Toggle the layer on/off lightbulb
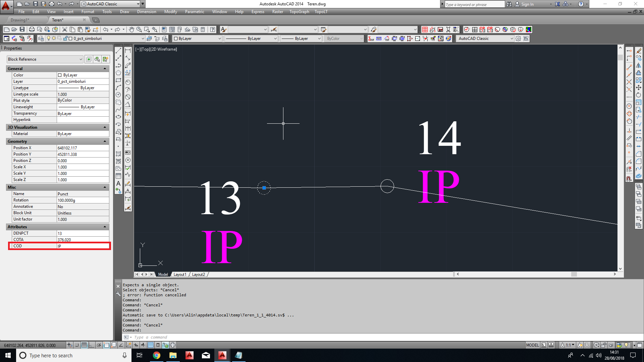Image resolution: width=644 pixels, height=362 pixels. click(x=48, y=38)
